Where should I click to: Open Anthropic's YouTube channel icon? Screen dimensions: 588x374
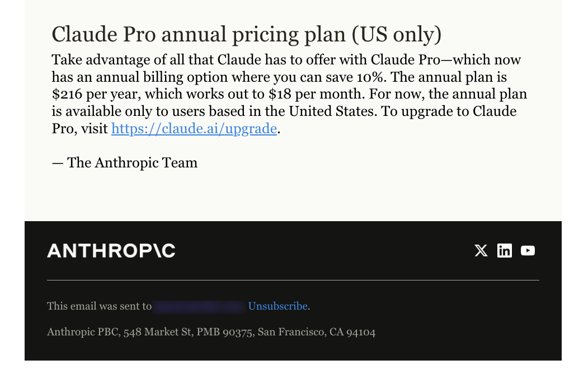(528, 250)
